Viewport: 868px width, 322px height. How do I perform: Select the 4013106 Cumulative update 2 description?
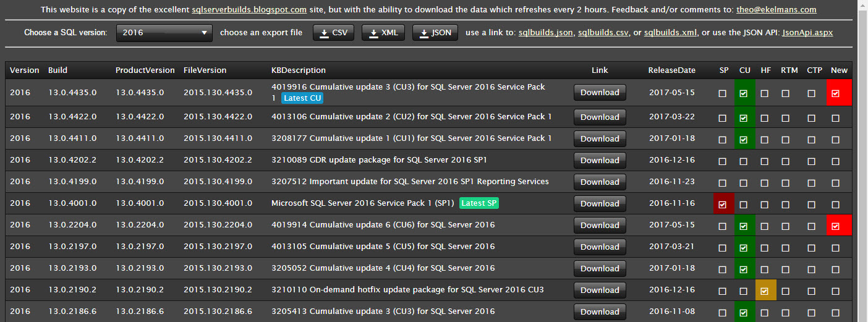tap(412, 117)
